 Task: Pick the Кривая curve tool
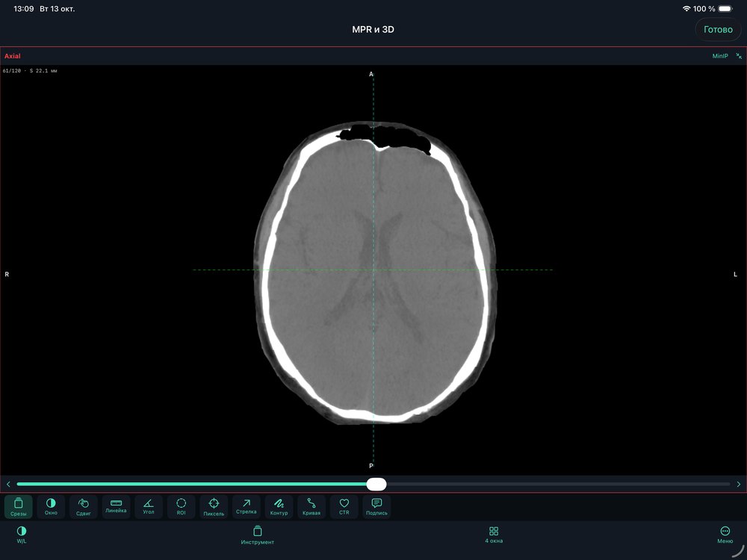[311, 506]
